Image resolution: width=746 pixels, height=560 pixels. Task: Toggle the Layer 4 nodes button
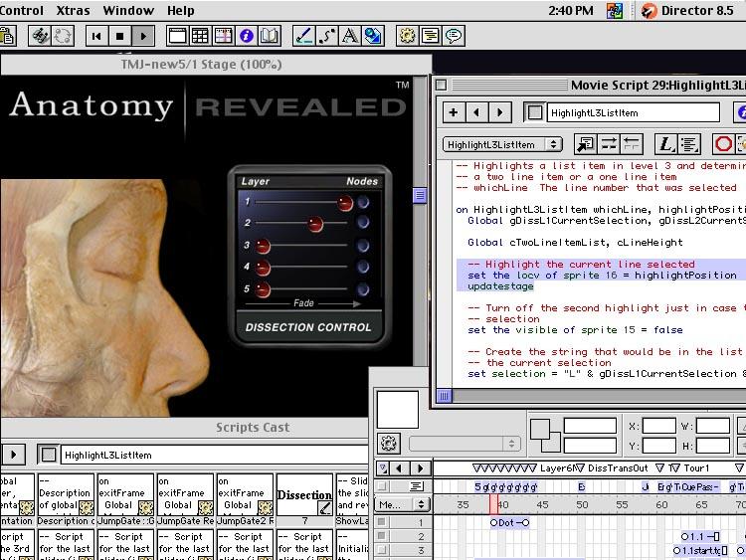tap(363, 267)
